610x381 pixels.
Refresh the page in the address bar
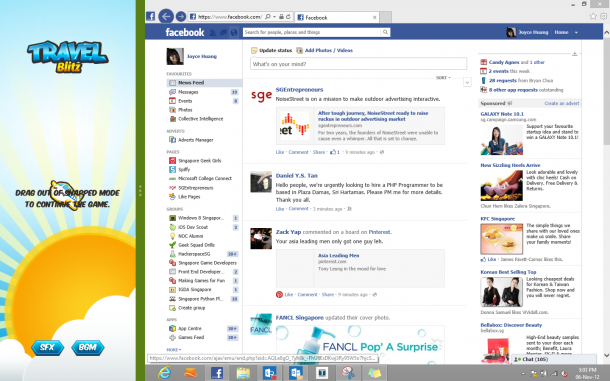[x=288, y=17]
